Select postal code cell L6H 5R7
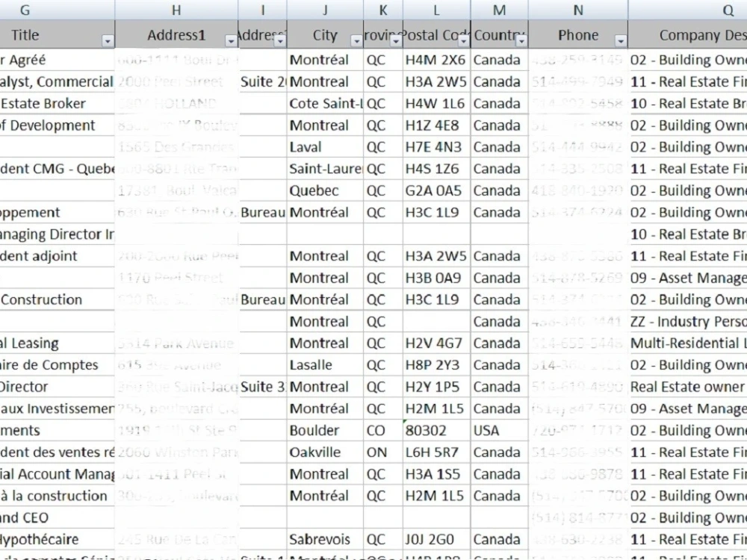The height and width of the screenshot is (560, 747). coord(437,452)
